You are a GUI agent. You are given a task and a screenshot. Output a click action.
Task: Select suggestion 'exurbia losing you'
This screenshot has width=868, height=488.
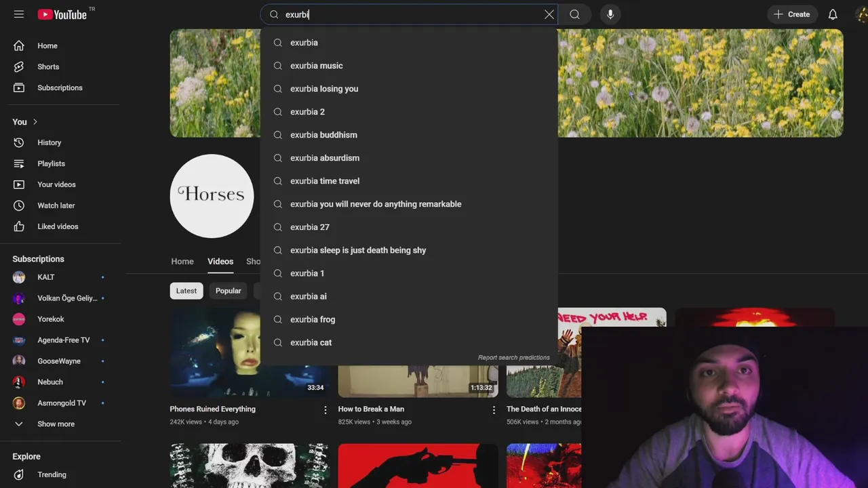(409, 89)
